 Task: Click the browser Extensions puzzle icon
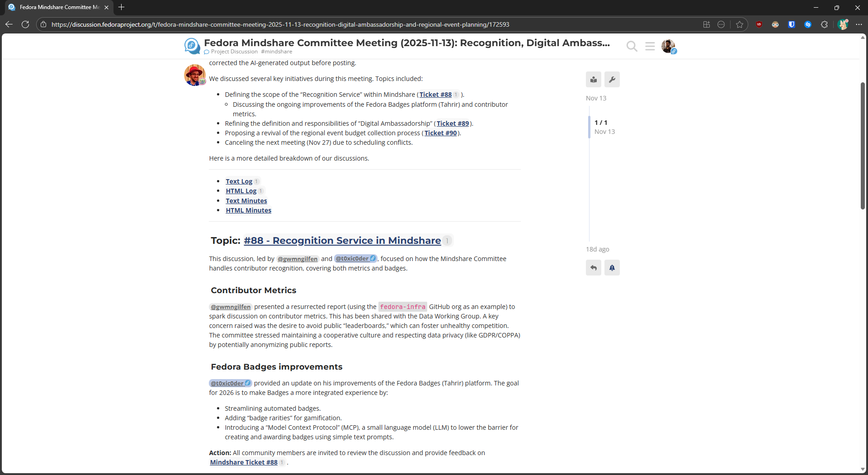pos(824,24)
